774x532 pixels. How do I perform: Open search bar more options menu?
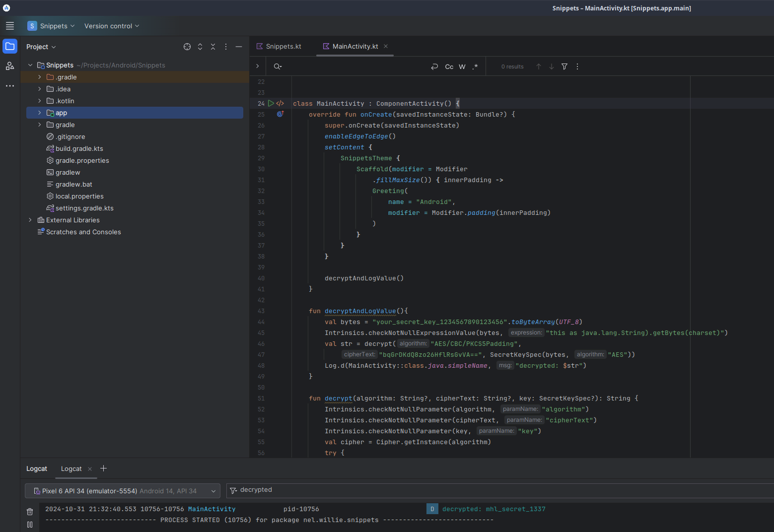click(577, 66)
